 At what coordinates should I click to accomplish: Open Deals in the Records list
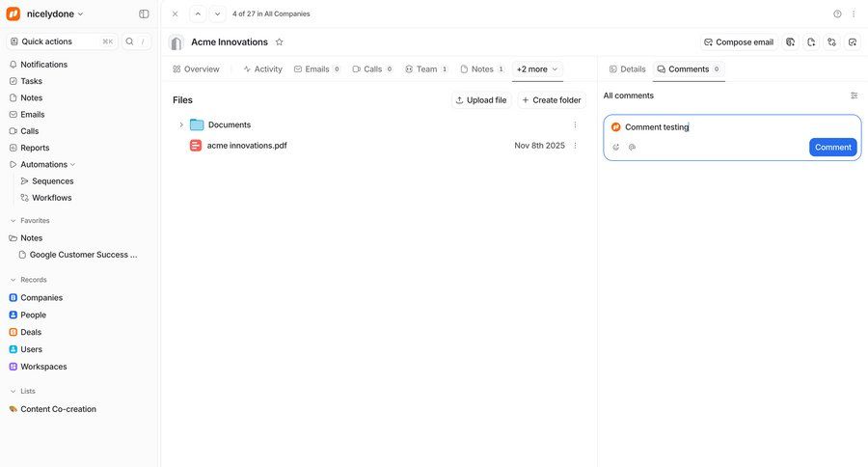[31, 332]
